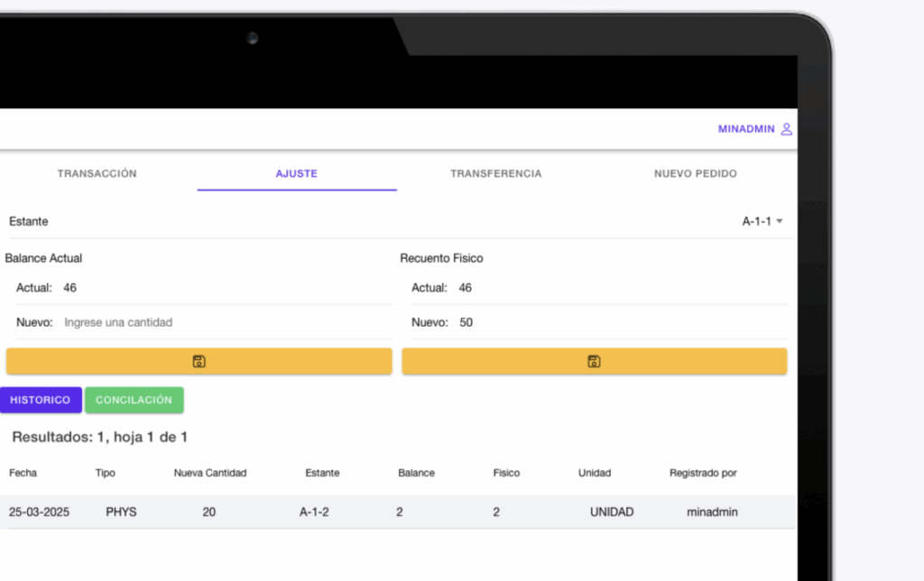Click the Balance Actual current value 46

pyautogui.click(x=70, y=288)
